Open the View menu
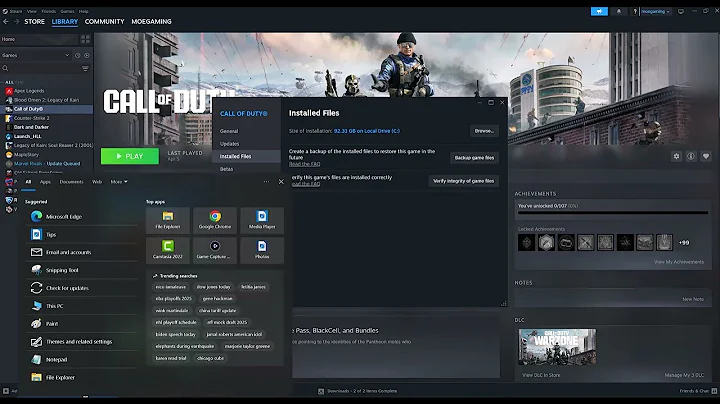 pyautogui.click(x=32, y=11)
